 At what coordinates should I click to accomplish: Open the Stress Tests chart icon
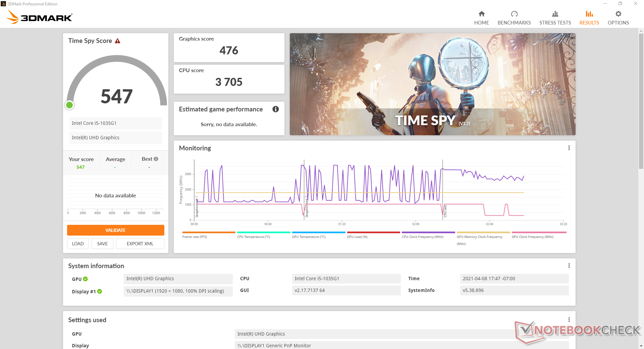click(555, 14)
